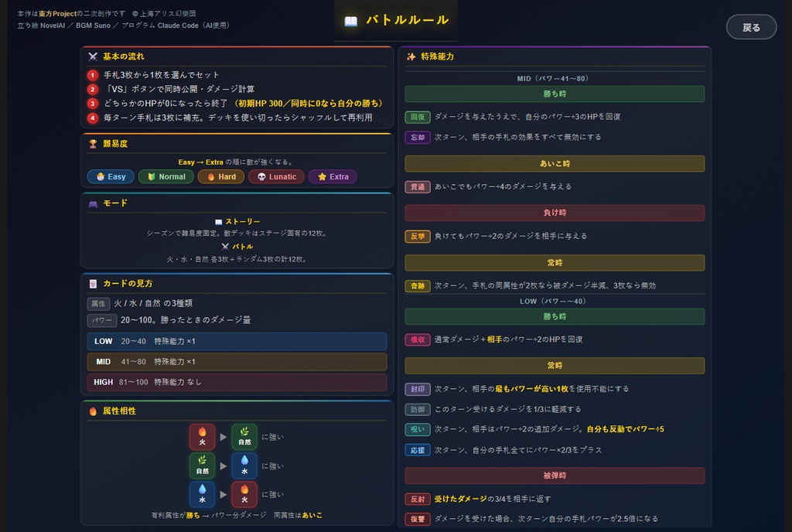Click the 負け時 section bar
792x532 pixels.
tap(555, 213)
